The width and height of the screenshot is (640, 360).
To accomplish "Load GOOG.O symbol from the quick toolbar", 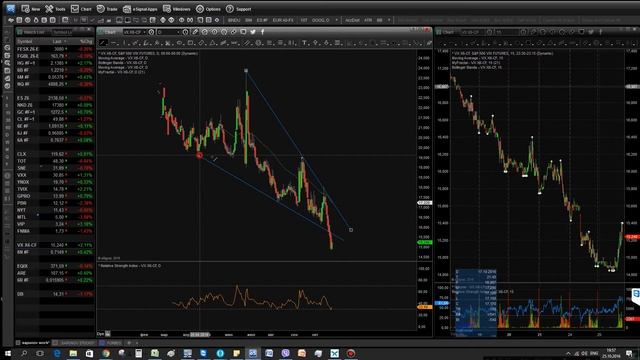I will click(320, 20).
